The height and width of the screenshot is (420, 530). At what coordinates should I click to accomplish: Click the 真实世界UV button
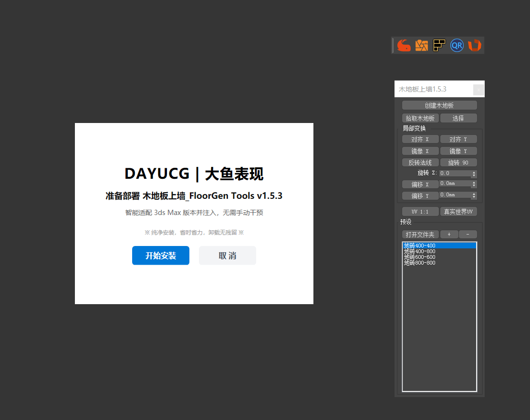click(x=458, y=212)
